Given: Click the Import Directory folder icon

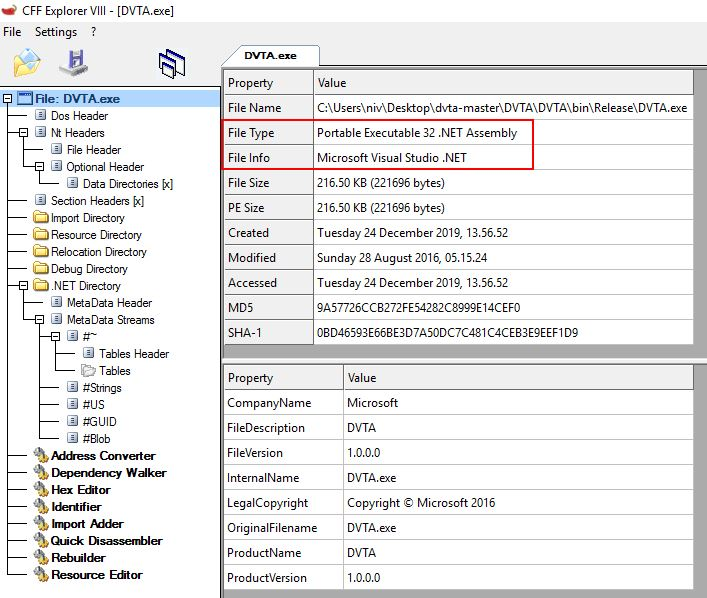Looking at the screenshot, I should click(x=41, y=218).
